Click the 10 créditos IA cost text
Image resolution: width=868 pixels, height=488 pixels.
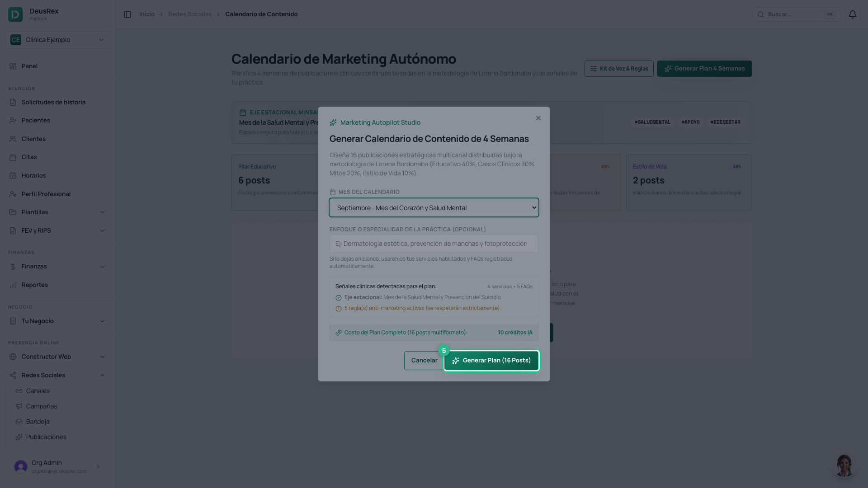click(x=515, y=333)
